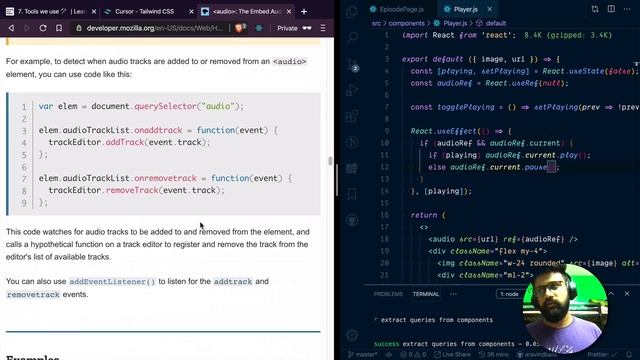The width and height of the screenshot is (640, 360).
Task: Click the webcam overlay thumbnail
Action: click(x=565, y=309)
